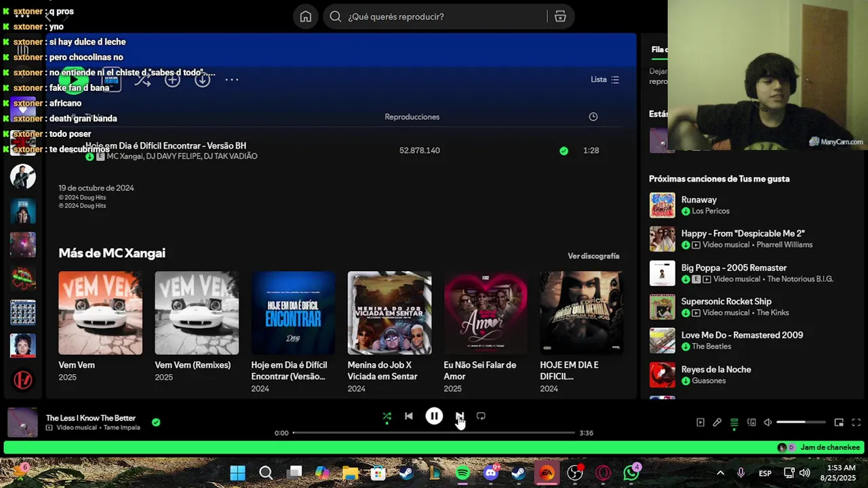Open File Explorer from taskbar
This screenshot has height=488, width=868.
click(350, 473)
